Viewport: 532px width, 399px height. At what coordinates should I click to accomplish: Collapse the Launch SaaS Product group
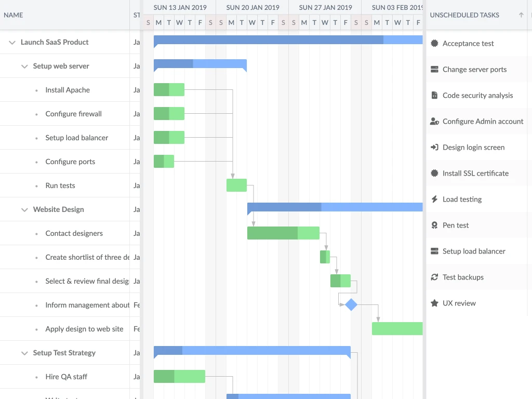click(12, 43)
